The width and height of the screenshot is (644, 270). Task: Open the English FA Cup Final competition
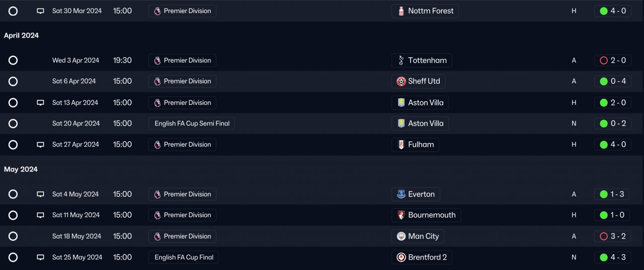[184, 257]
